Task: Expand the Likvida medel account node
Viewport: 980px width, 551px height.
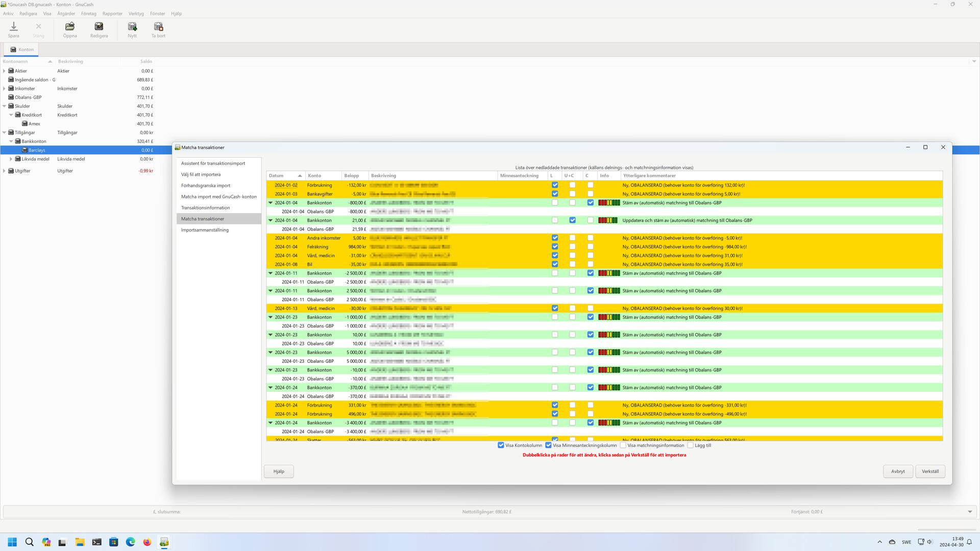Action: coord(11,159)
